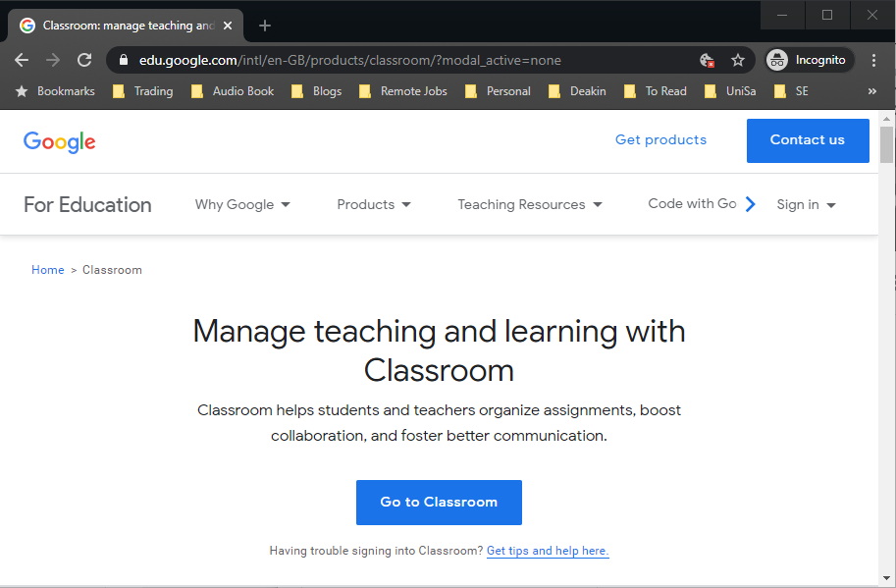Click the Go to Classroom button
This screenshot has width=896, height=588.
point(439,503)
